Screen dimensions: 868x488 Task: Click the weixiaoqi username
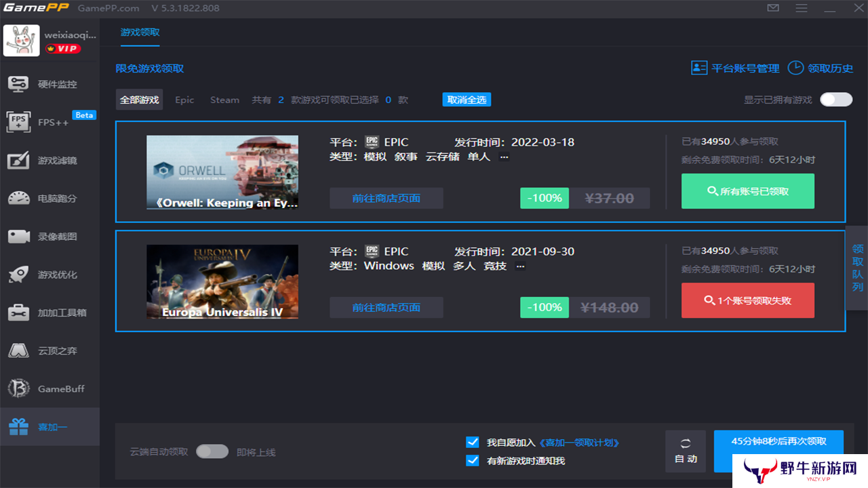pyautogui.click(x=71, y=34)
